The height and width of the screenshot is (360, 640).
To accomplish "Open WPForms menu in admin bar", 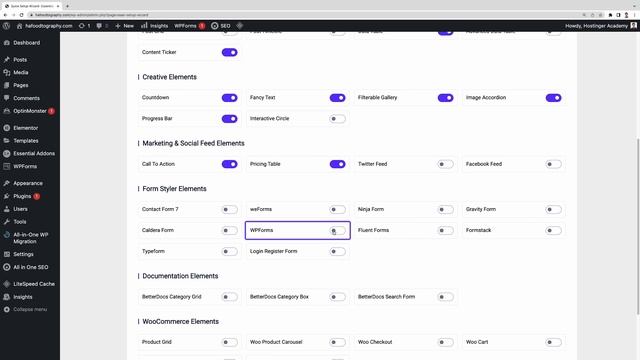I will (x=189, y=26).
